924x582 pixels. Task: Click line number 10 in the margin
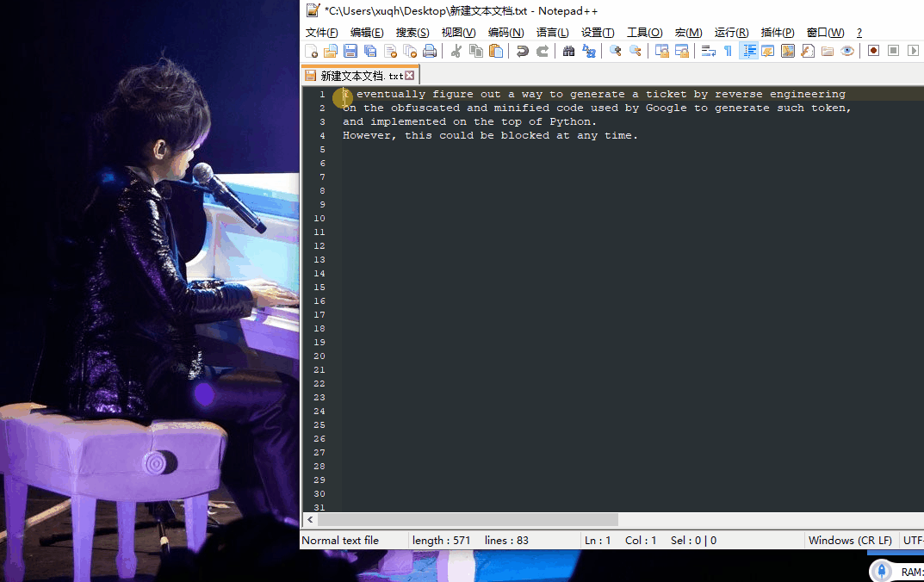pyautogui.click(x=319, y=219)
